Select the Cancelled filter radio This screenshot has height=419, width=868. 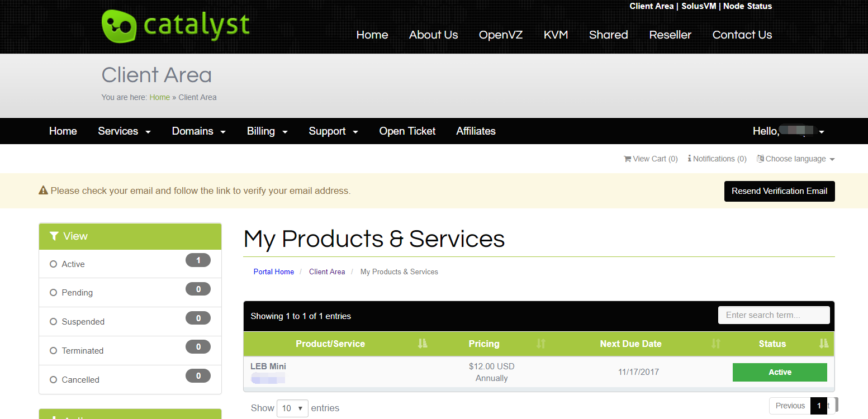54,380
